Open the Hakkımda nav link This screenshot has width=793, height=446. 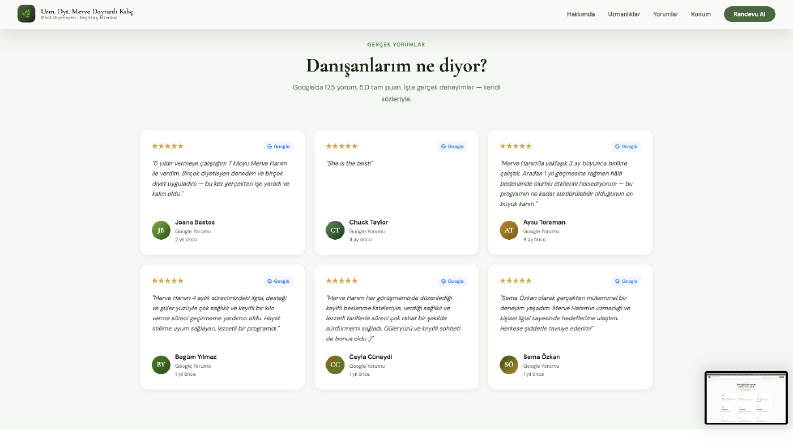pos(581,14)
